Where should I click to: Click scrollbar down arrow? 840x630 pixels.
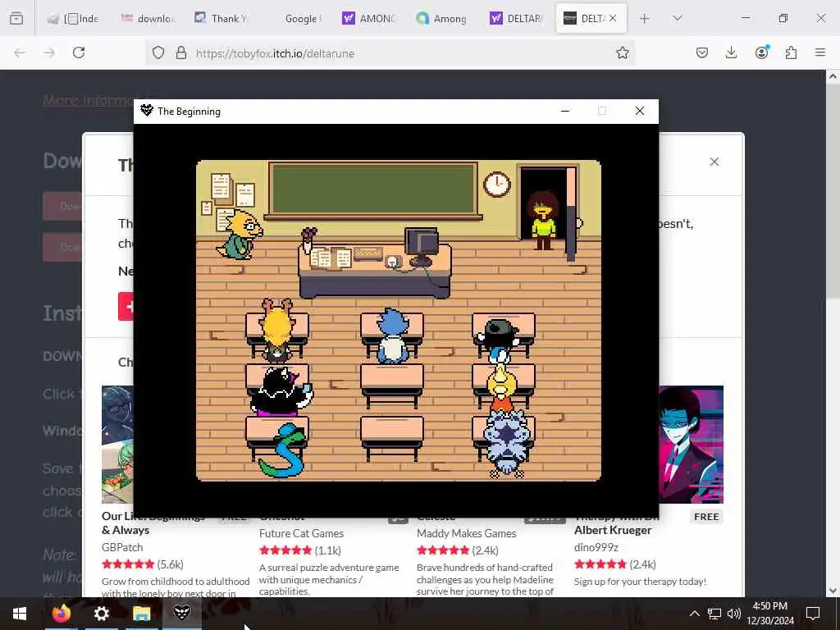click(x=833, y=591)
